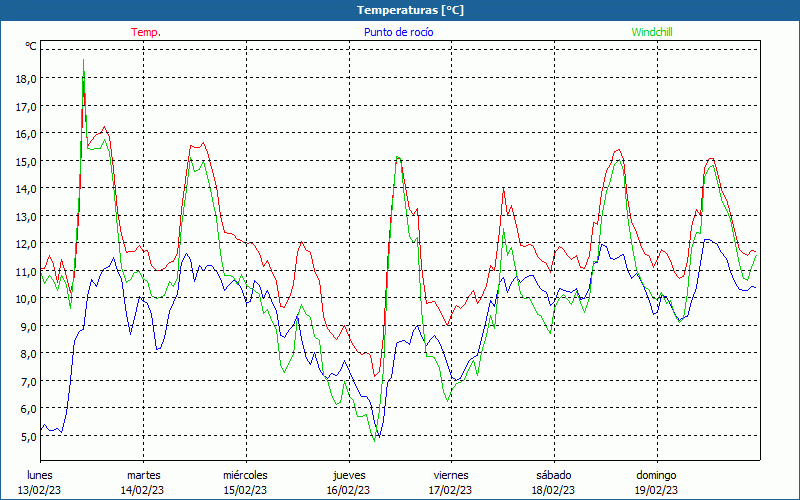Image resolution: width=800 pixels, height=500 pixels.
Task: Click the 9,0 y-axis value
Action: point(29,326)
